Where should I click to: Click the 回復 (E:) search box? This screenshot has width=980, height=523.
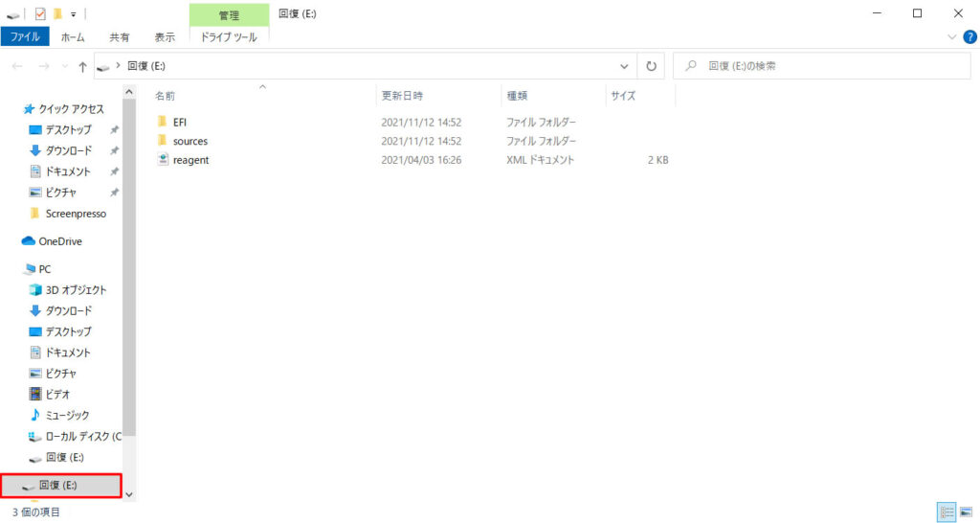[821, 66]
